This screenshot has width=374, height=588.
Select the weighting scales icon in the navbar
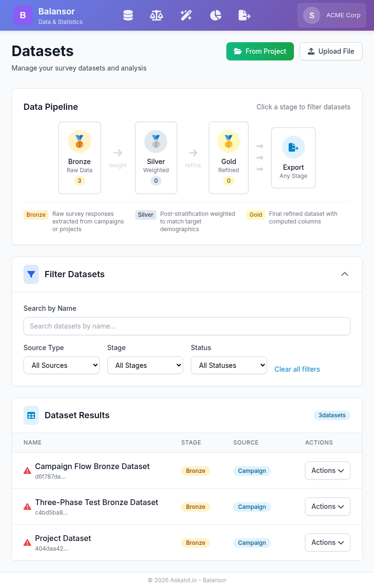click(x=157, y=15)
